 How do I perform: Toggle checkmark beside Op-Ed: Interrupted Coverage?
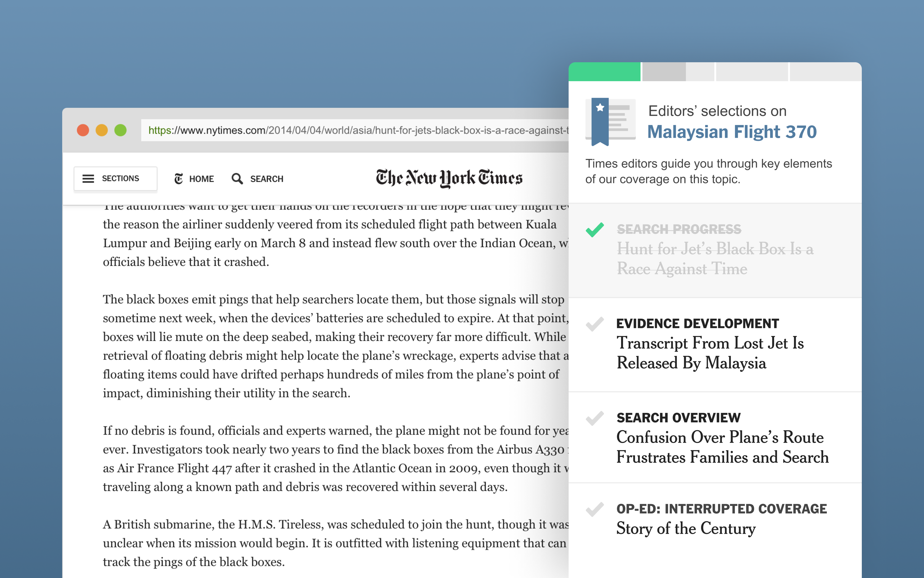tap(595, 509)
